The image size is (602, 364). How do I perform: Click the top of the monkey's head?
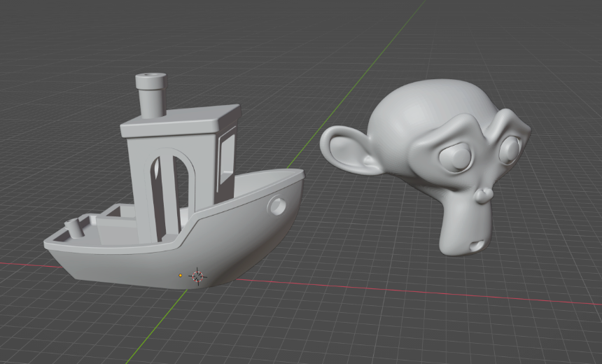click(420, 98)
